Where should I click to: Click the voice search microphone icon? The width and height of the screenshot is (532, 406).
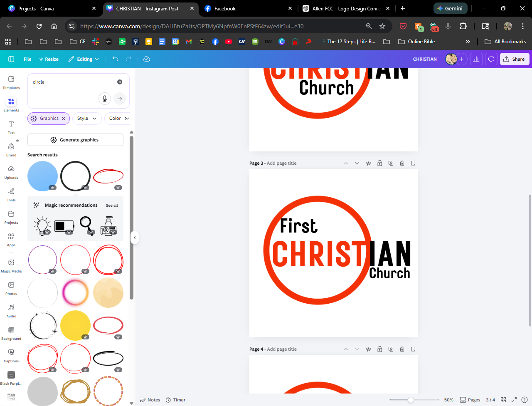click(105, 99)
